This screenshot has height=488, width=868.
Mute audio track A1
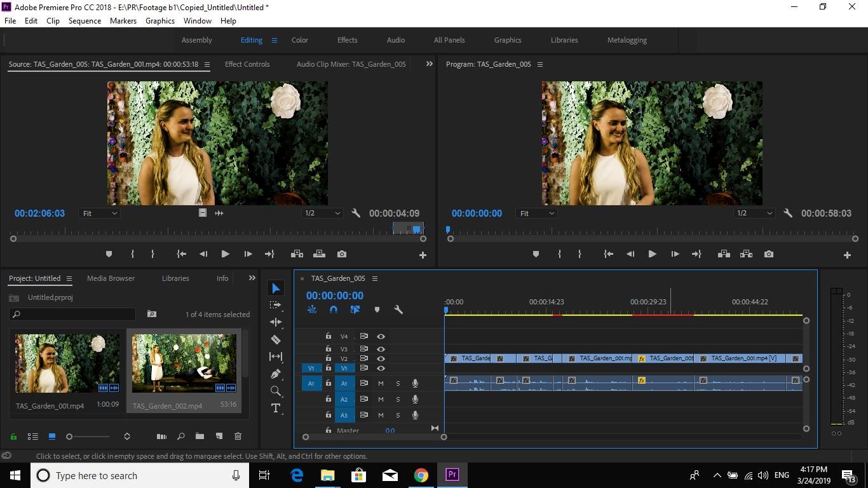(381, 383)
